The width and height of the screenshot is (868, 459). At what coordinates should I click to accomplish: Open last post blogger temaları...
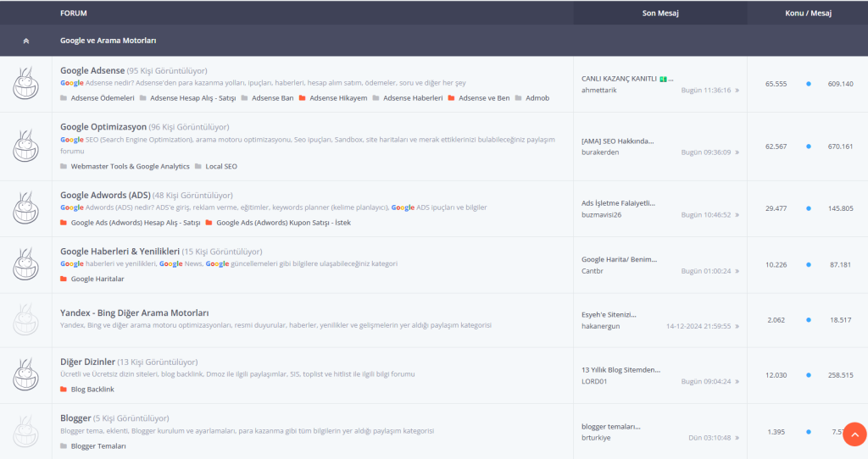610,426
